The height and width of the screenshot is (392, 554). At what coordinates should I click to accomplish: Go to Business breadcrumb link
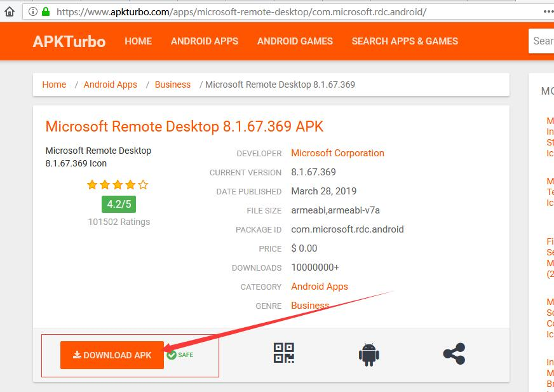(172, 84)
